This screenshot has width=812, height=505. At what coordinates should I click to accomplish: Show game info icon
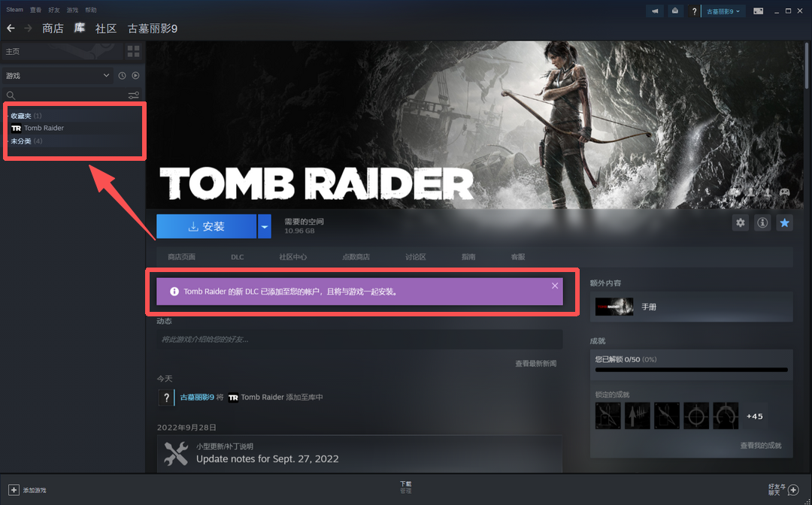pos(762,223)
